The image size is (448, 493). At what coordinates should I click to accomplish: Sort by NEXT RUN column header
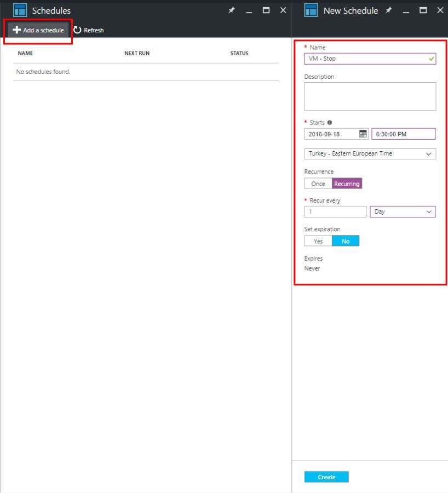137,53
